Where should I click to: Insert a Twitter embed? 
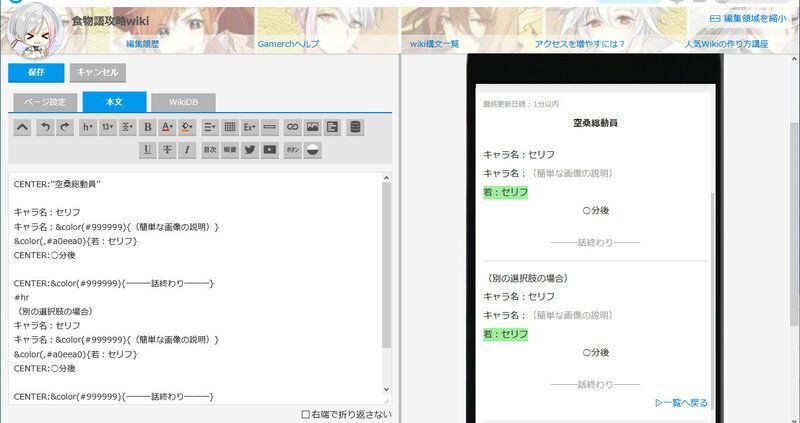[x=250, y=150]
